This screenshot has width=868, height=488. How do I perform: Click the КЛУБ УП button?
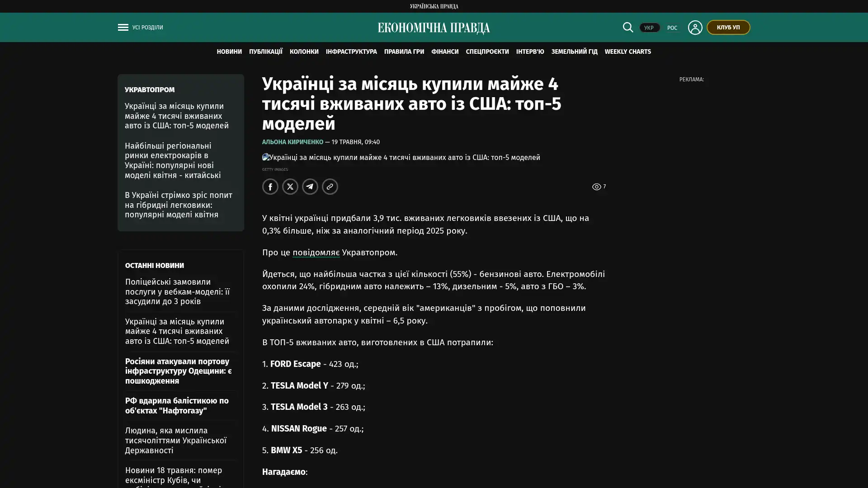coord(728,27)
